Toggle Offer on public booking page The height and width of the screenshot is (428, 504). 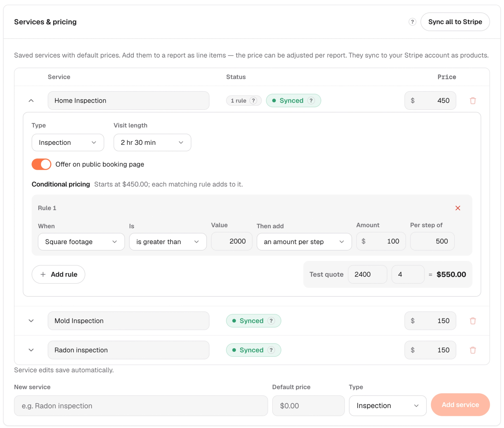41,164
